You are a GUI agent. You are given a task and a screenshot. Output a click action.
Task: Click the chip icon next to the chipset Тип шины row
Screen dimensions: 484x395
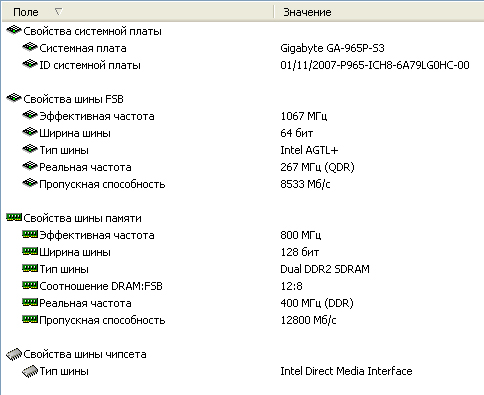tap(30, 371)
